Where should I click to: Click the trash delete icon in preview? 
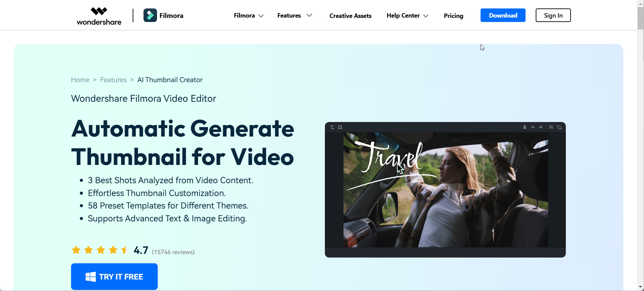[x=525, y=127]
